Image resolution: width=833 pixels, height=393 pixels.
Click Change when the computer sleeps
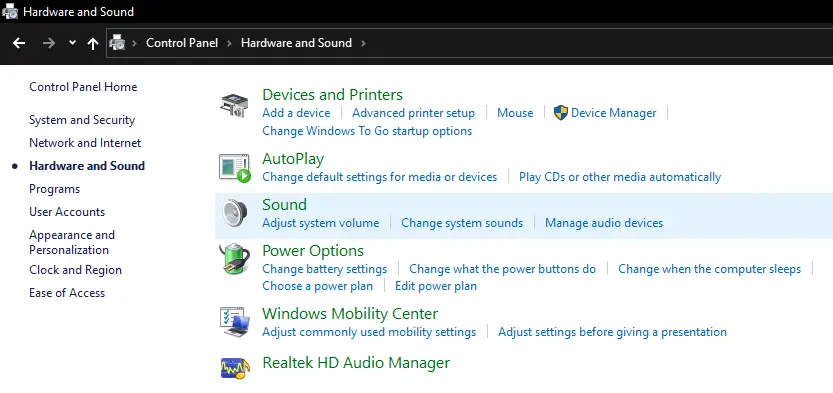[709, 269]
